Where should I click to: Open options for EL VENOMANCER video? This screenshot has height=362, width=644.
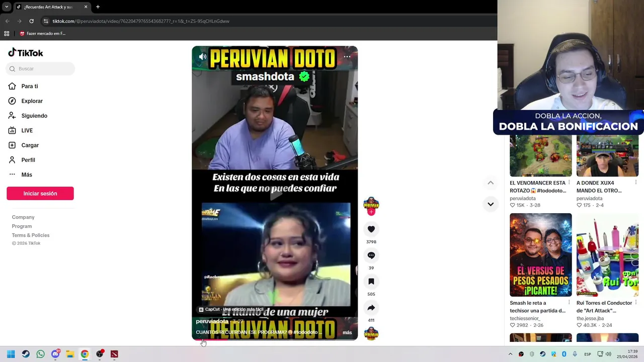click(569, 183)
